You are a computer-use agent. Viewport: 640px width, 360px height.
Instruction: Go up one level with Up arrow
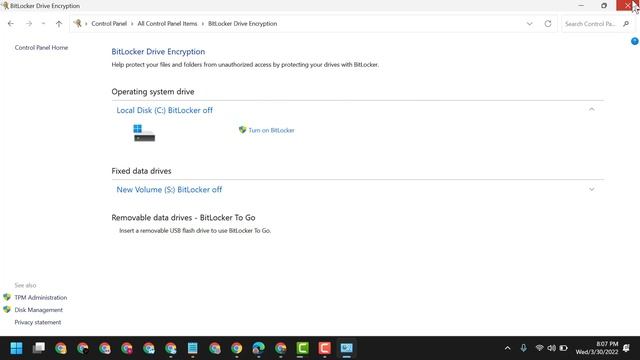tap(59, 24)
